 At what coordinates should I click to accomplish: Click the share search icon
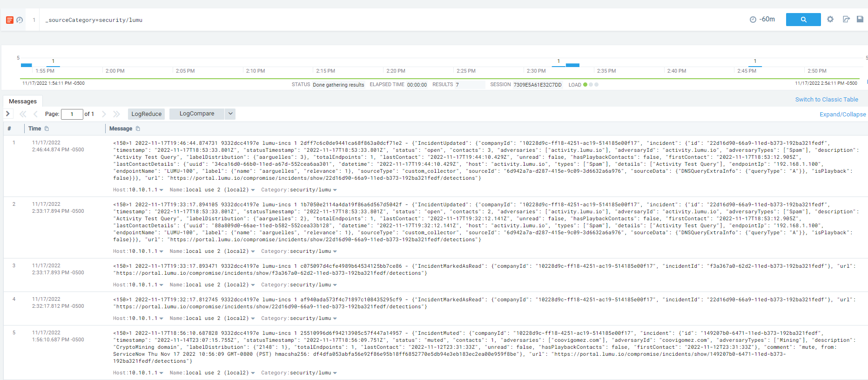click(846, 20)
